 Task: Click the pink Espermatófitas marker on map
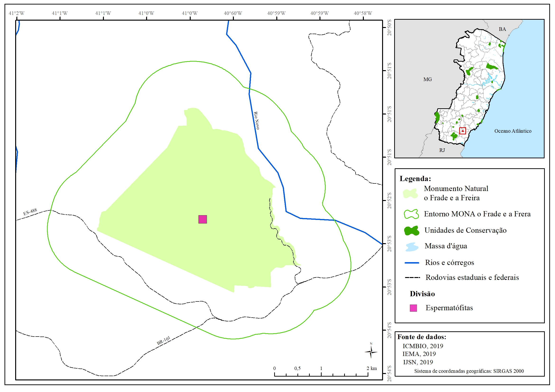coord(203,219)
